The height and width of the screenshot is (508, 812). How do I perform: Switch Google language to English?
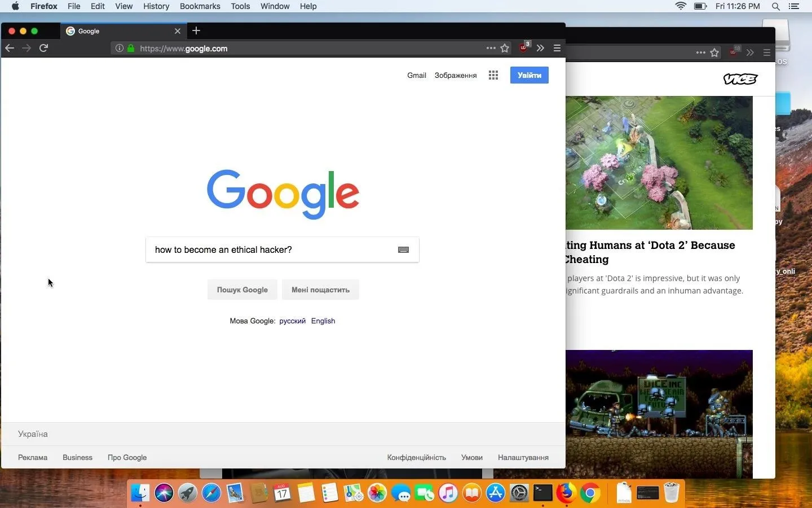[x=323, y=321]
